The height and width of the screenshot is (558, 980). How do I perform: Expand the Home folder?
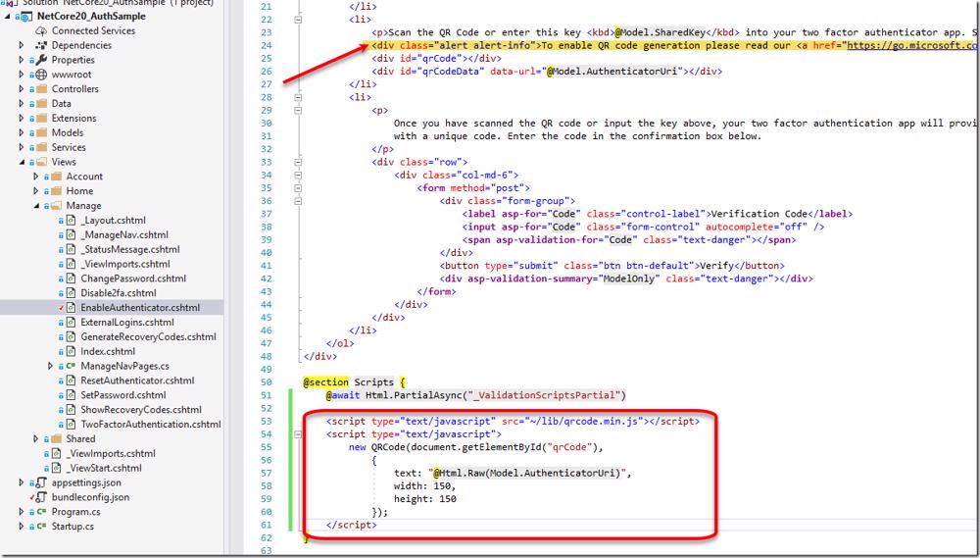click(x=36, y=191)
